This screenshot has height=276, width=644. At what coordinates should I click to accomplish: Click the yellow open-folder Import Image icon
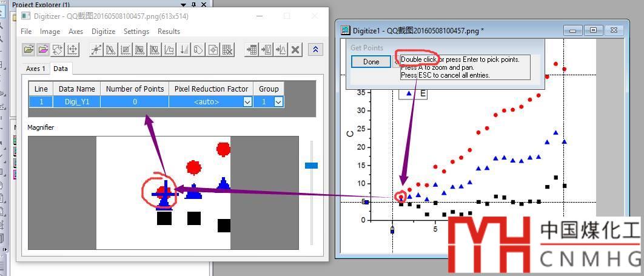click(x=29, y=50)
